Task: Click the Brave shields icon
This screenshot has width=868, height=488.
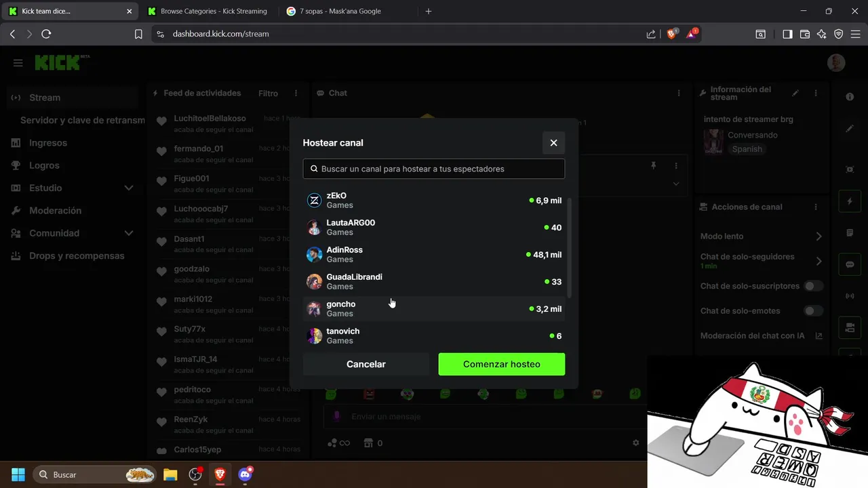Action: 672,33
